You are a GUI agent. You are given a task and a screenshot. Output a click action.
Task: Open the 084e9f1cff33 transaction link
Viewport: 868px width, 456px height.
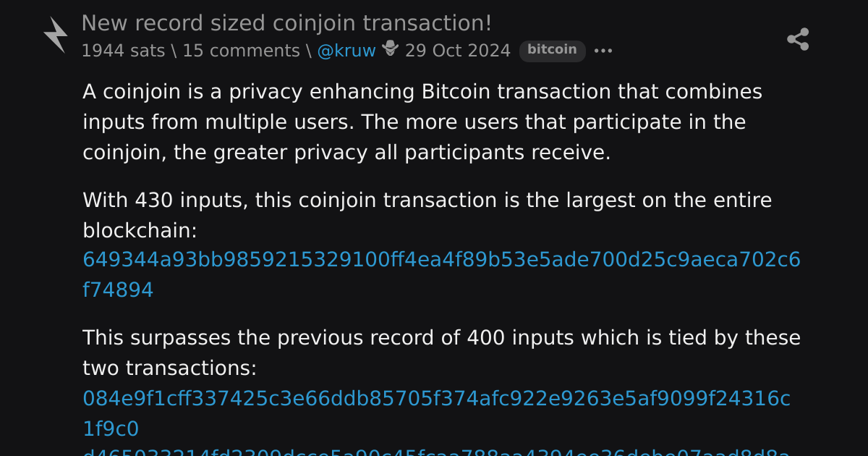(x=436, y=413)
